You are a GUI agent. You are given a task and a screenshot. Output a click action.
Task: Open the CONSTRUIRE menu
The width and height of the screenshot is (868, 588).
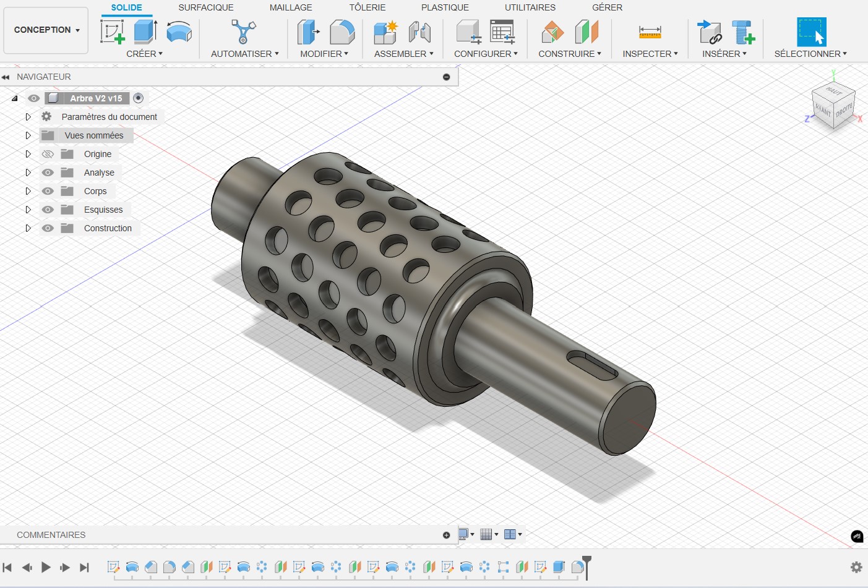[569, 54]
